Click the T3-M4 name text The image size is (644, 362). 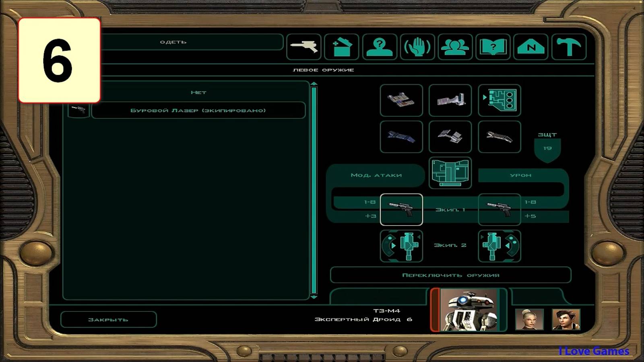(x=386, y=311)
